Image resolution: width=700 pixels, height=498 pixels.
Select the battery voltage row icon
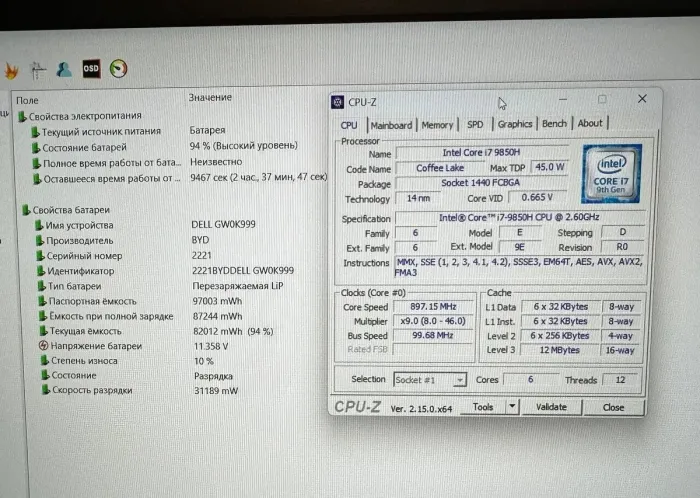tap(44, 345)
